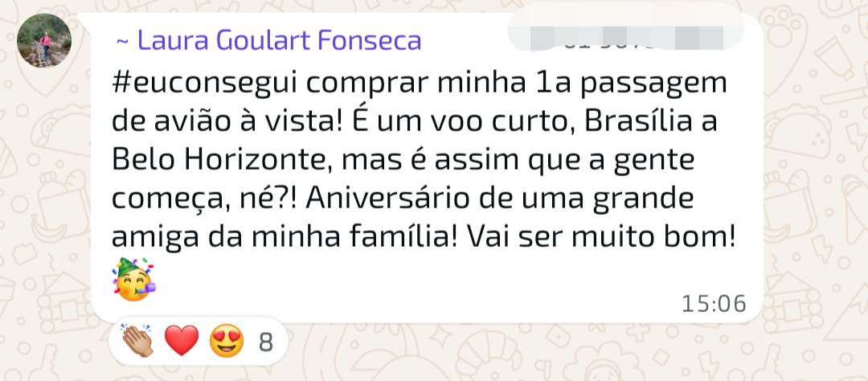
Task: Click the sender name Laura Goulart Fonseca
Action: click(x=279, y=40)
